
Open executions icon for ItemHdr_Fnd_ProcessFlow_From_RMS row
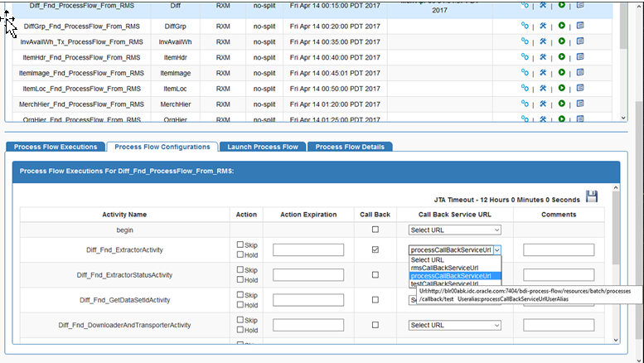[x=525, y=56]
